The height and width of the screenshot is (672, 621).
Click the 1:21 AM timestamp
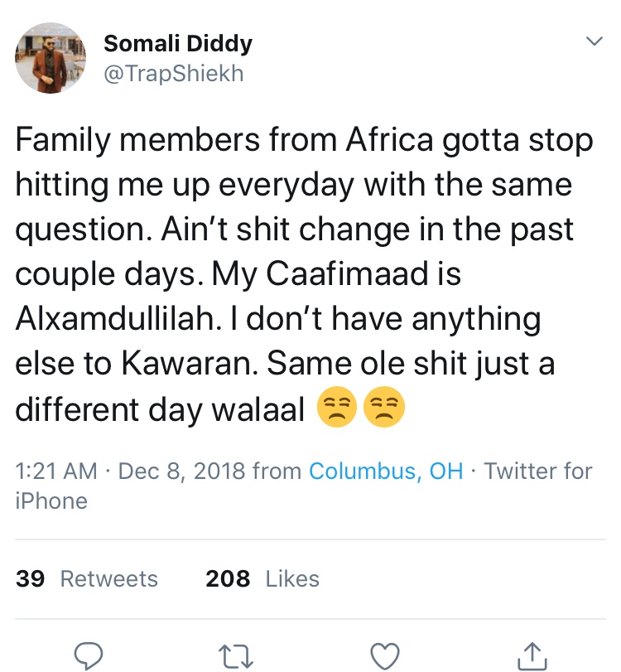57,471
